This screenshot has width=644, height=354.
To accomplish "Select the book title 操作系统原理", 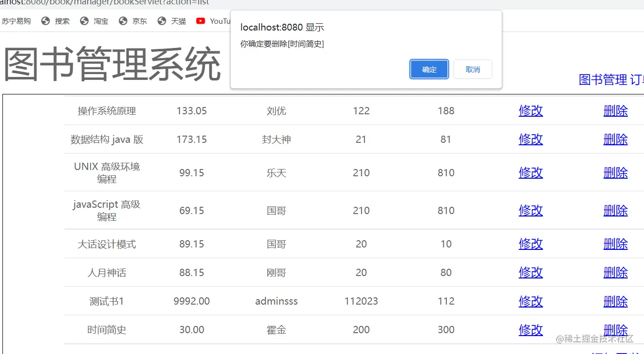I will pyautogui.click(x=107, y=111).
